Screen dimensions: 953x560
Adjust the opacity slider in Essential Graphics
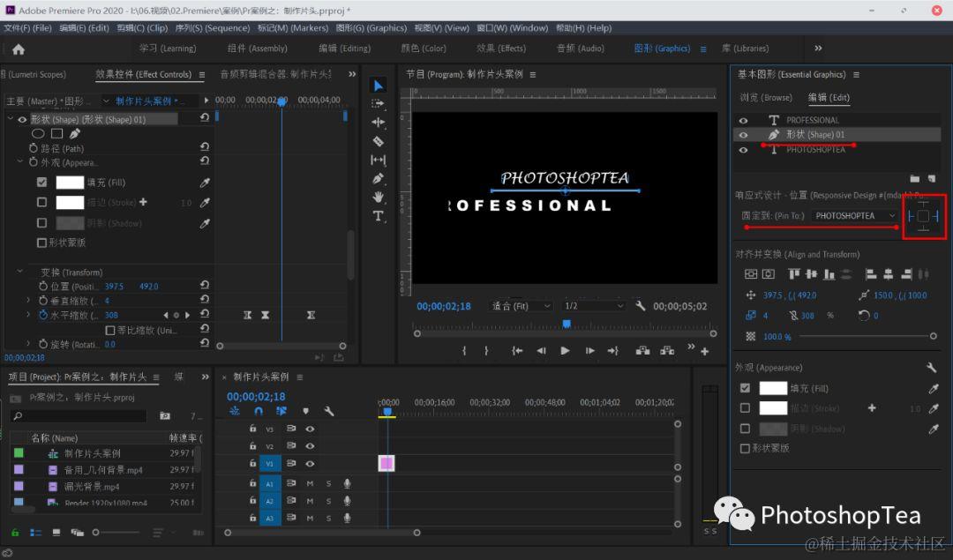point(867,336)
